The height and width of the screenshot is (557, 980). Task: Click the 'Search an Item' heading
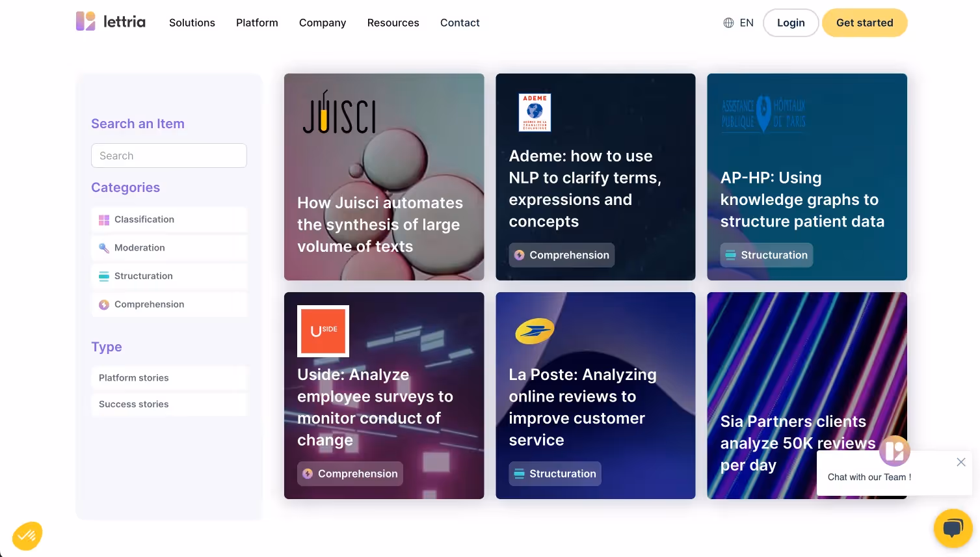point(138,124)
